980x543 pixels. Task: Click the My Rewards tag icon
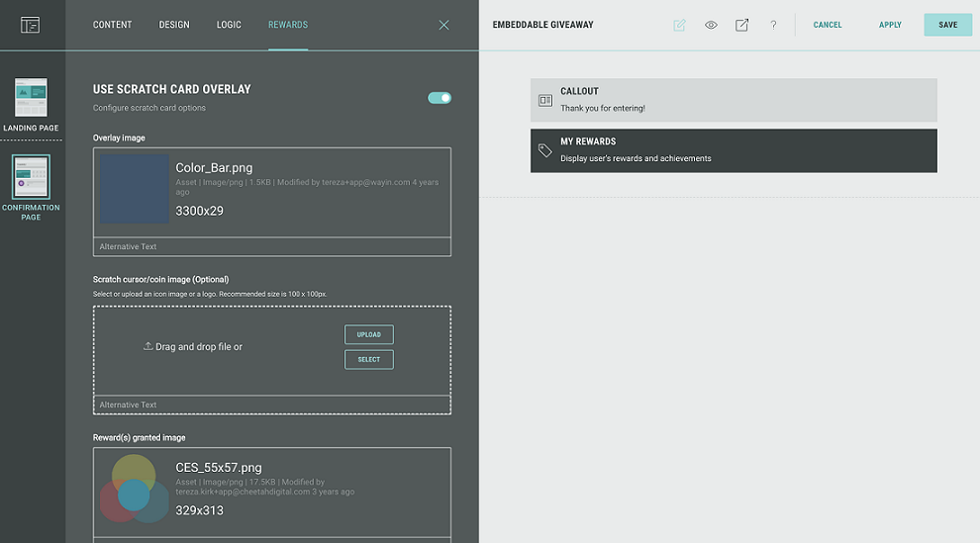[545, 150]
